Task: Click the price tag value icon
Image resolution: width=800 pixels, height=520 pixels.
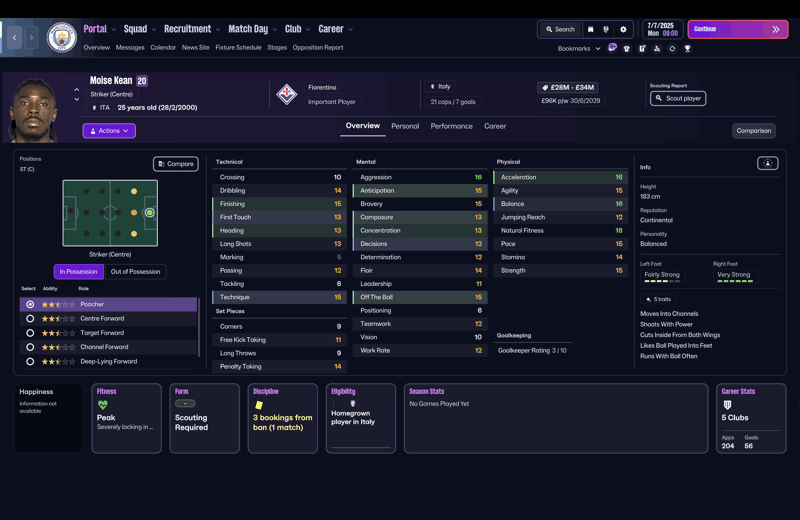Action: [545, 87]
